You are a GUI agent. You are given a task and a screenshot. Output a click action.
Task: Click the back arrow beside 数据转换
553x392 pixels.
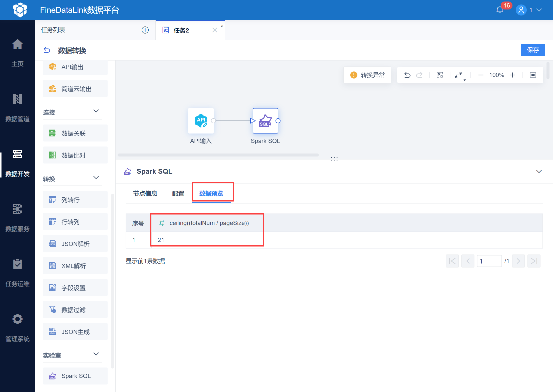point(47,50)
